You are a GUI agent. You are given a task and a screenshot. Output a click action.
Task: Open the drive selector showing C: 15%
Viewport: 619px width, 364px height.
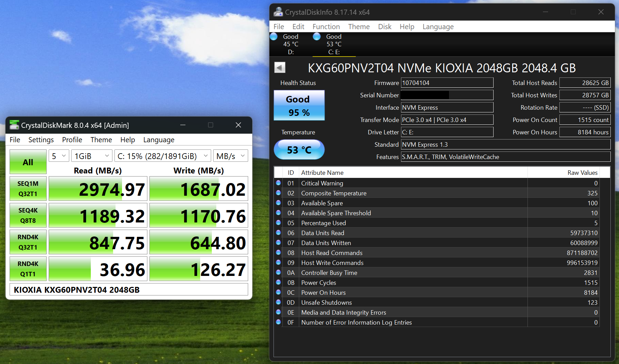tap(163, 156)
